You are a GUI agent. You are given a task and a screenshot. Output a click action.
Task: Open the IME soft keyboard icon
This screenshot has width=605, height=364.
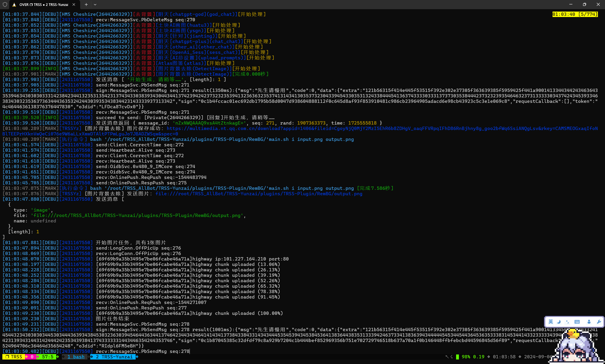(577, 322)
